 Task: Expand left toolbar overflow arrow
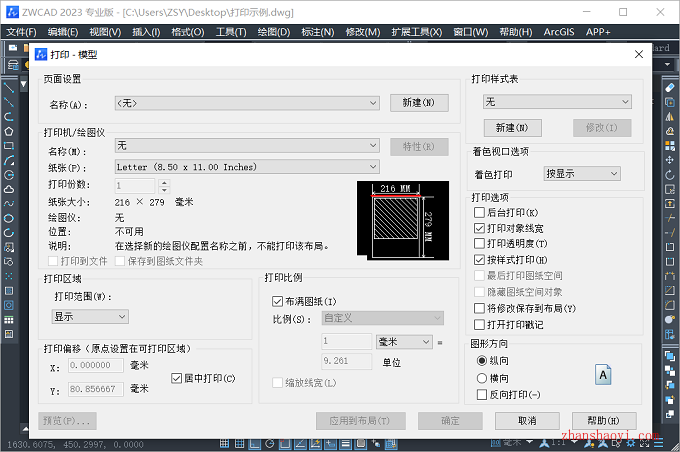point(23,84)
